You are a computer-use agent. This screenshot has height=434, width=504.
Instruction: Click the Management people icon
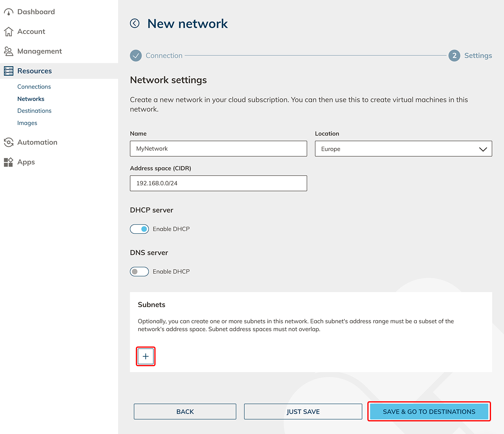(9, 51)
